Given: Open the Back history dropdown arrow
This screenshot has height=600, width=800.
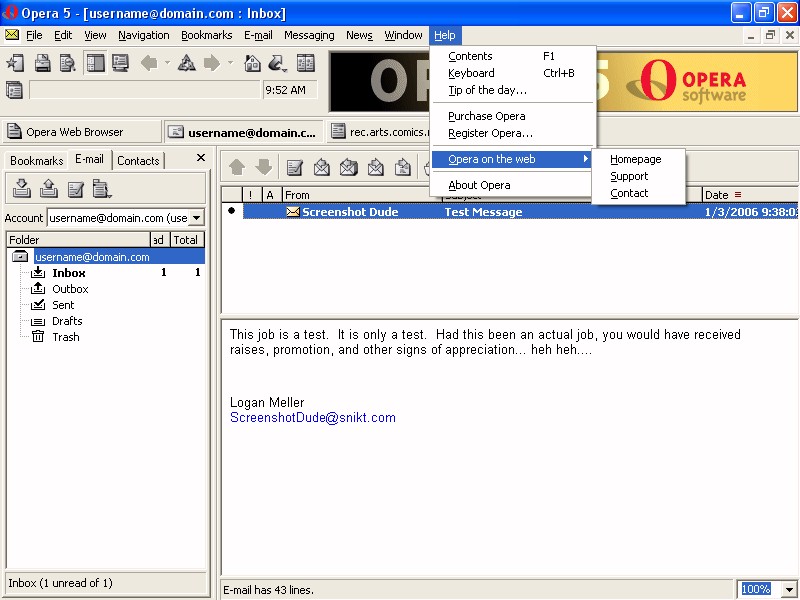Looking at the screenshot, I should click(167, 63).
